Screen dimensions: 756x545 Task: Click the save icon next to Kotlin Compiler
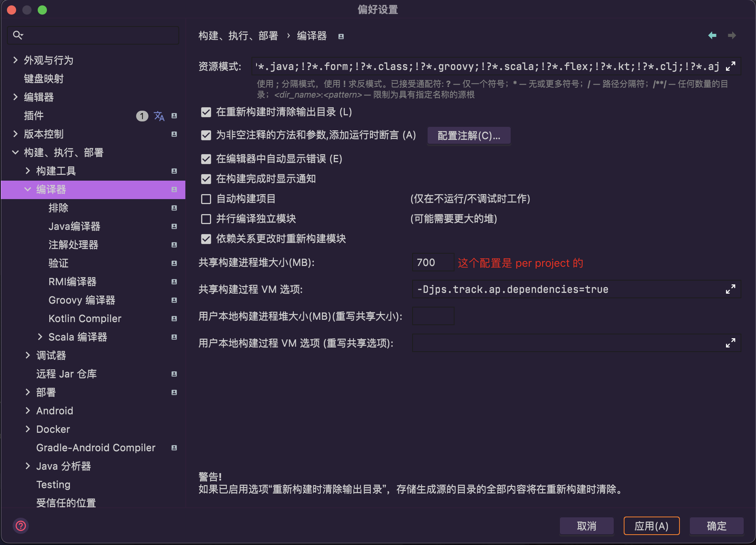(174, 318)
